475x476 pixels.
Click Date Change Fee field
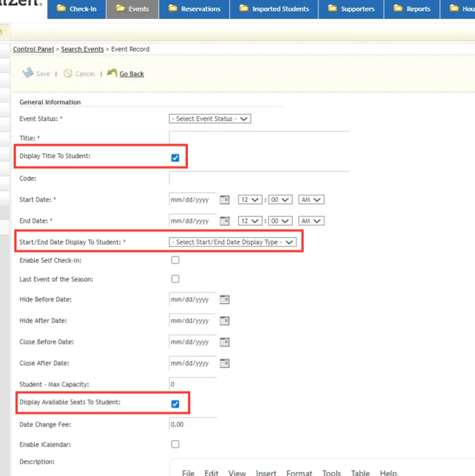[193, 424]
